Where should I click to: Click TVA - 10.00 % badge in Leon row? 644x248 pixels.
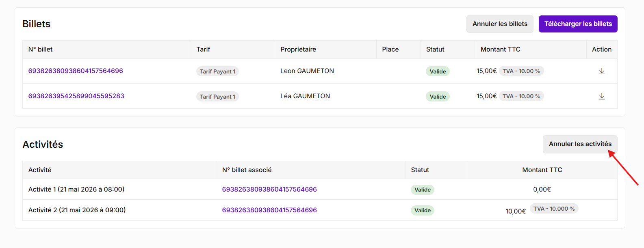(x=521, y=71)
